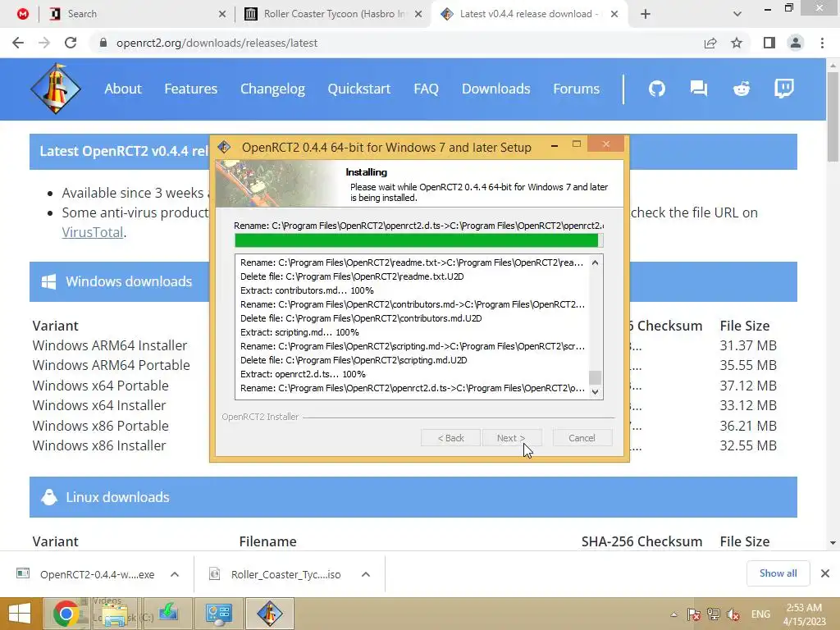The width and height of the screenshot is (840, 630).
Task: Open a new browser tab
Action: (646, 15)
